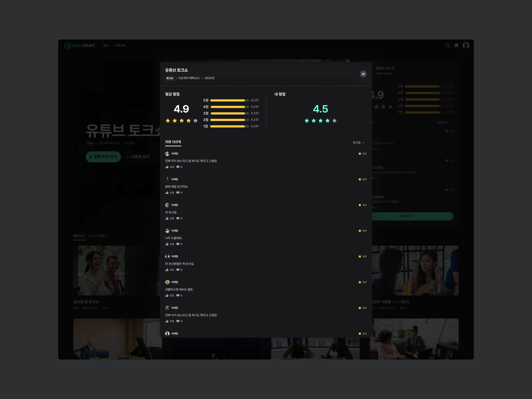Click the 1점 rating bar in modal
The image size is (532, 399).
pos(229,126)
